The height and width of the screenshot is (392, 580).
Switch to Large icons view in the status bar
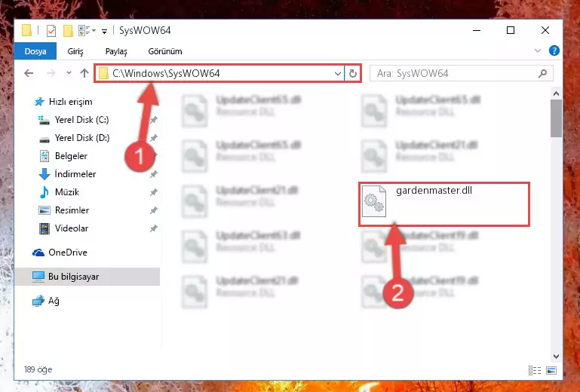551,370
